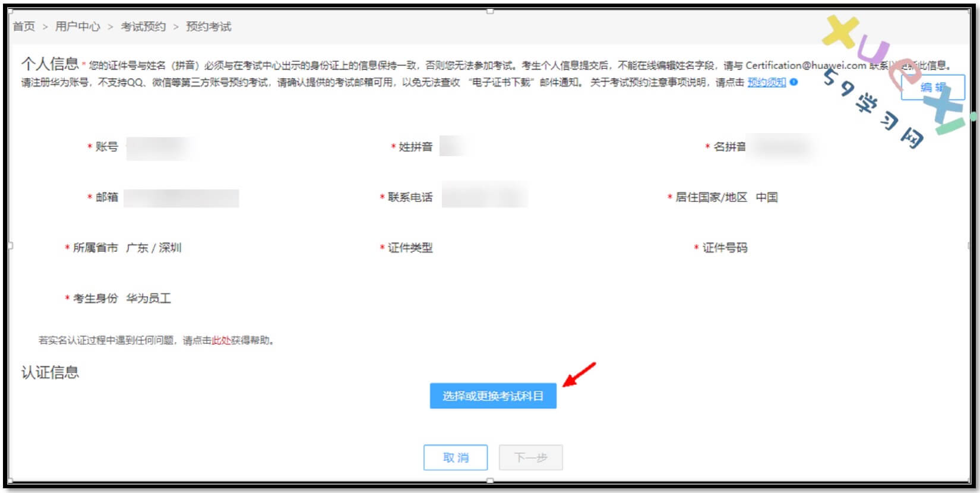Click the blurred 联系电话 value field
980x493 pixels.
[x=485, y=197]
